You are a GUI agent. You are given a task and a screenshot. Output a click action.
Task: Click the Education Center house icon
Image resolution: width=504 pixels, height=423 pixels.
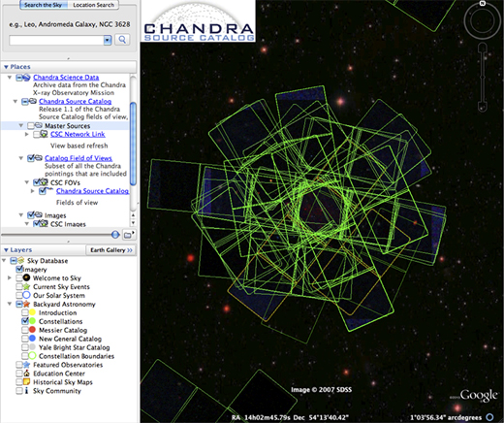click(x=26, y=374)
